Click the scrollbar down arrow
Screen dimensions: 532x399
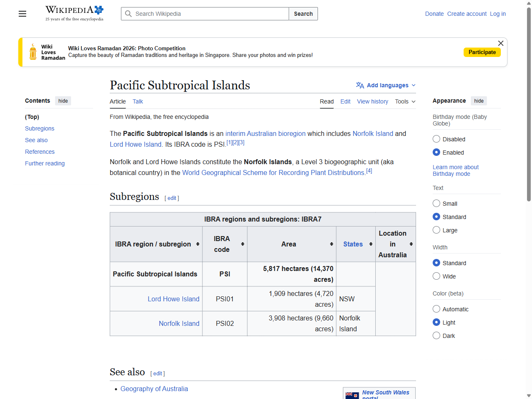tap(529, 396)
